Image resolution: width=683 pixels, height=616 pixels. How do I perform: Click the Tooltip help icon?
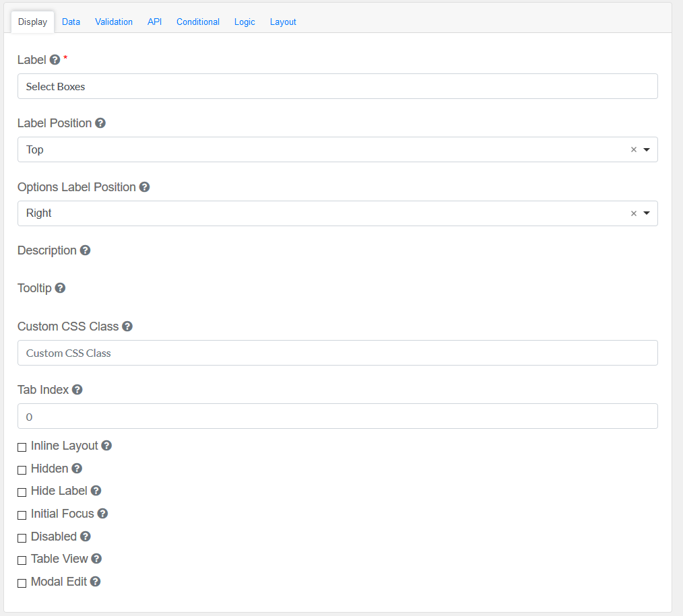coord(60,288)
